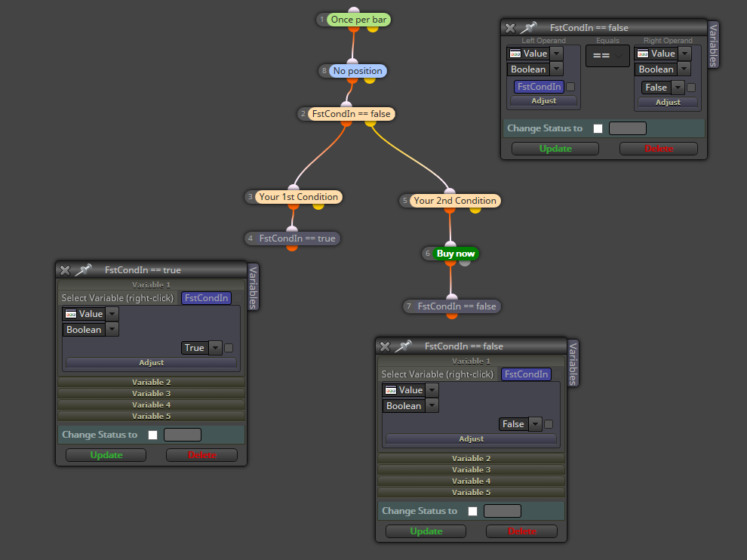Click status color field in bottom panel
Screen dimensions: 747x560
coord(503,511)
